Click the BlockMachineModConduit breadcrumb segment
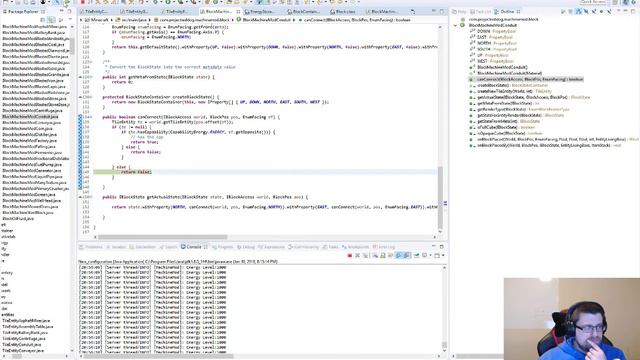The width and height of the screenshot is (640, 360). tap(264, 20)
